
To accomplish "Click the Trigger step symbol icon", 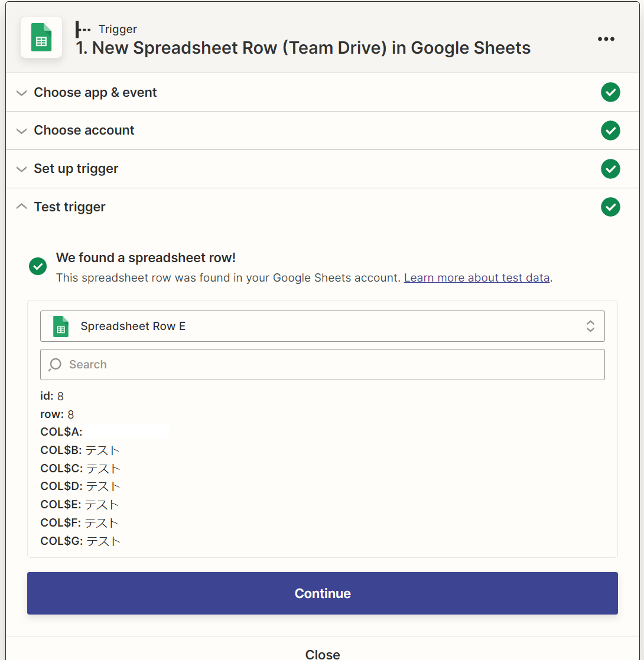I will point(83,29).
